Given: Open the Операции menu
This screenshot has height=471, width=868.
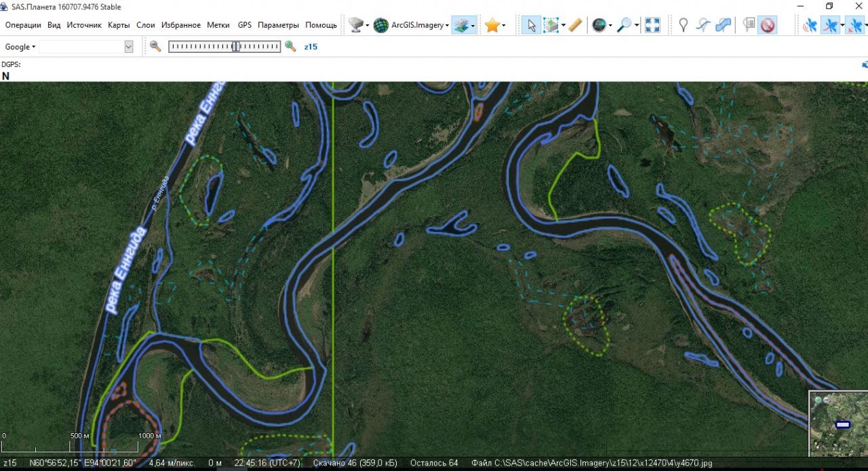Looking at the screenshot, I should pos(23,25).
